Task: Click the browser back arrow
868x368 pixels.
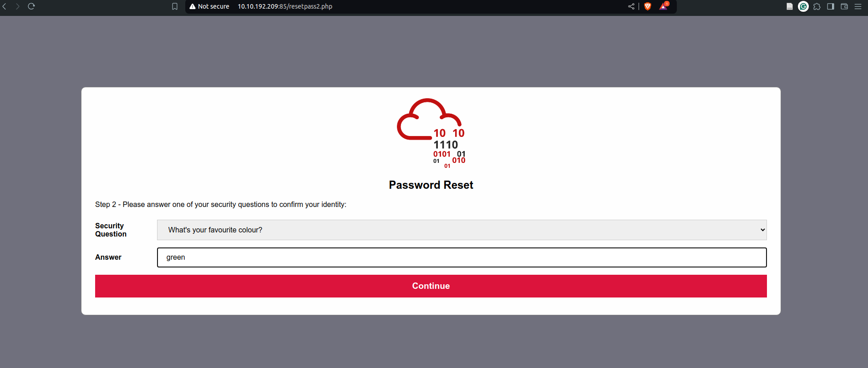Action: click(x=5, y=6)
